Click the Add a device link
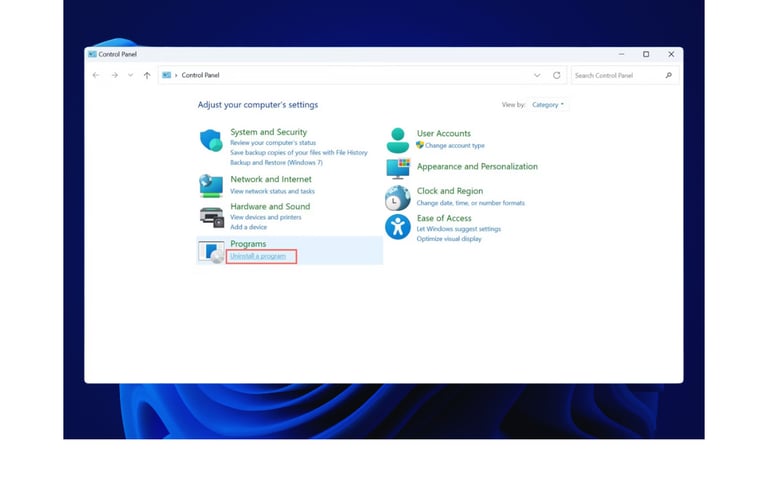Viewport: 768px width, 490px height. (248, 227)
